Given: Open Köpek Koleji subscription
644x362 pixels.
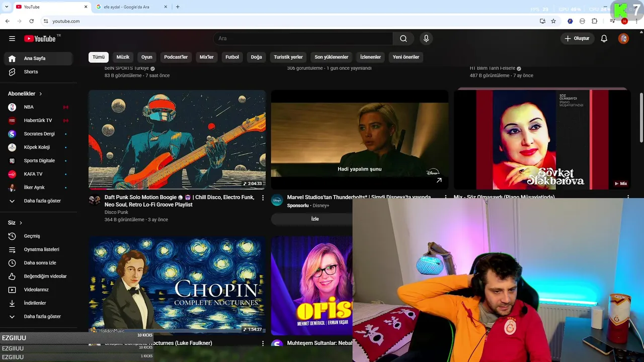Looking at the screenshot, I should pyautogui.click(x=38, y=147).
